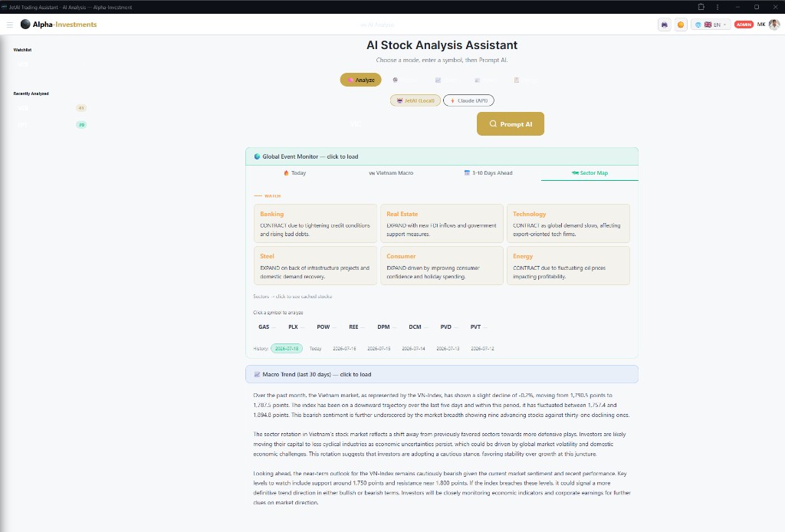Toggle the sun theme icon in header

tap(681, 25)
